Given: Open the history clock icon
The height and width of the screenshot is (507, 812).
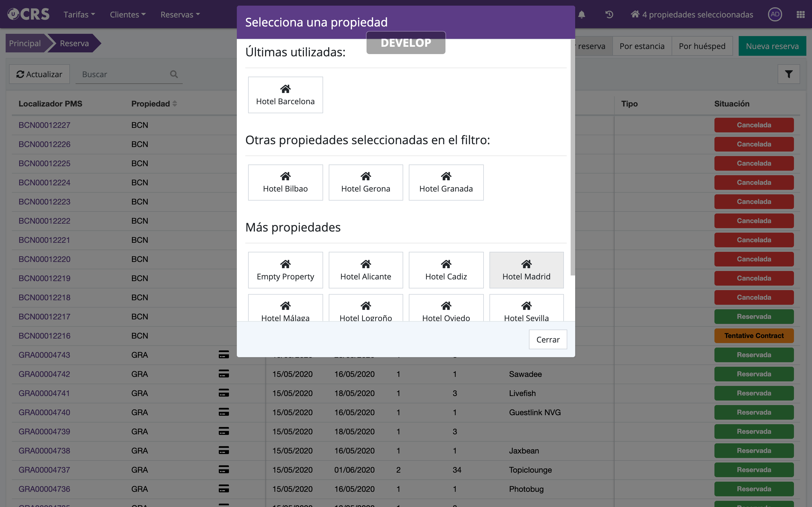Looking at the screenshot, I should tap(609, 14).
